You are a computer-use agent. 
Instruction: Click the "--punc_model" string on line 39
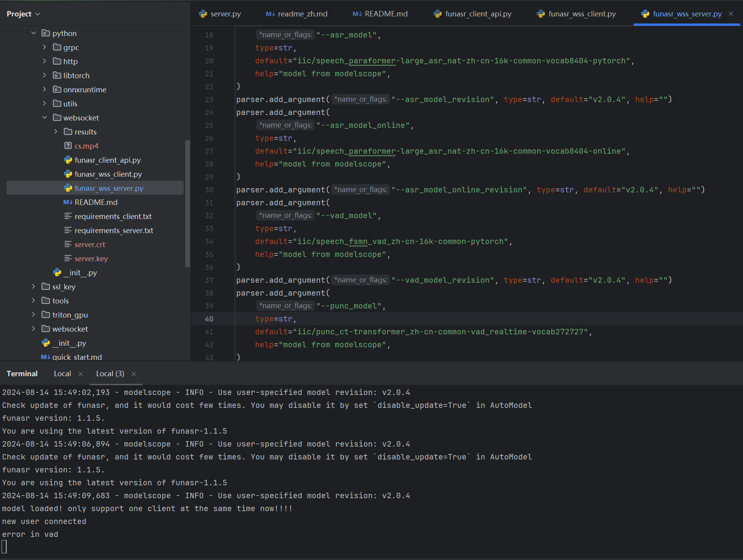[x=349, y=306]
